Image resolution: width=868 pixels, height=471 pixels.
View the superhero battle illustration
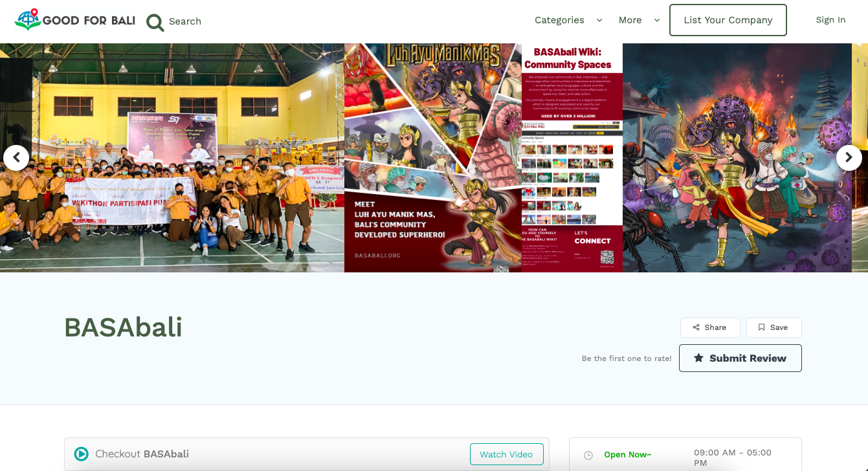point(737,157)
